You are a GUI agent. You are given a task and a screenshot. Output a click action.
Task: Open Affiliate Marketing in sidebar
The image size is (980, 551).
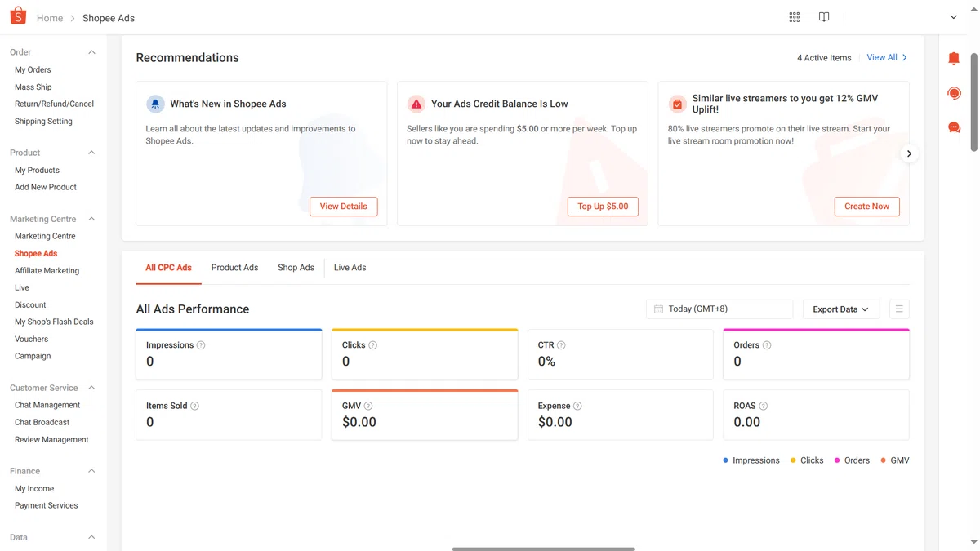[47, 270]
